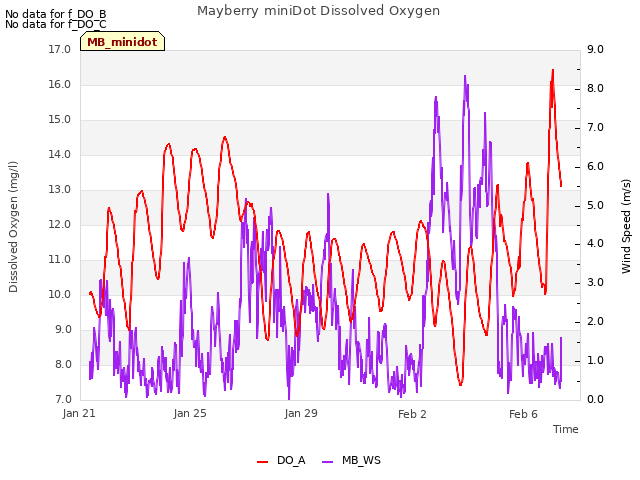Click the 10.0 left axis value
This screenshot has width=640, height=480.
[60, 295]
